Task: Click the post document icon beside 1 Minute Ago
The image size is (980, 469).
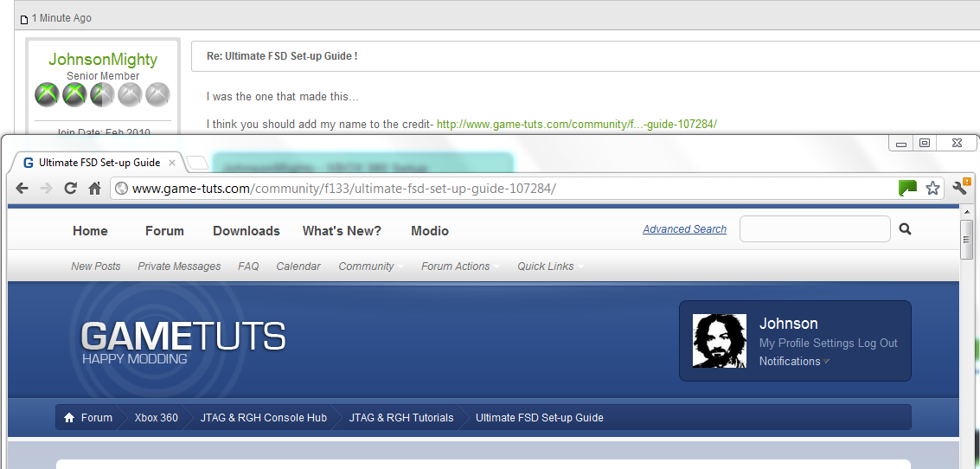Action: 24,19
